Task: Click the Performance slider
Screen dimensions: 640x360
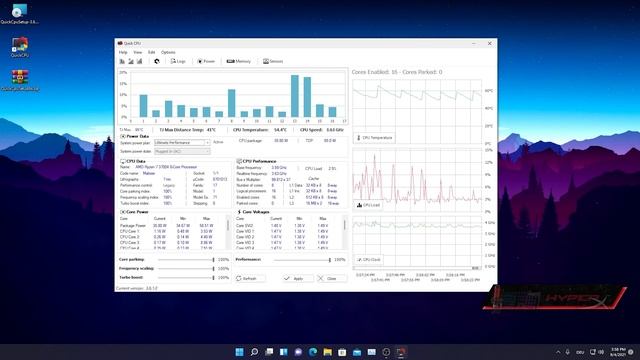Action: [x=302, y=260]
